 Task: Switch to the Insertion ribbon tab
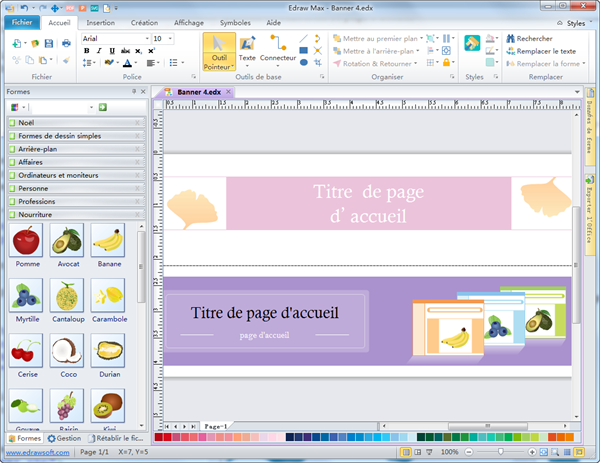point(100,21)
